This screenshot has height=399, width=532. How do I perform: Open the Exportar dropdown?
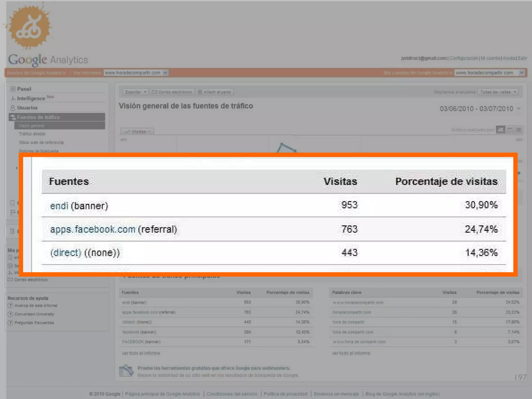pyautogui.click(x=135, y=92)
